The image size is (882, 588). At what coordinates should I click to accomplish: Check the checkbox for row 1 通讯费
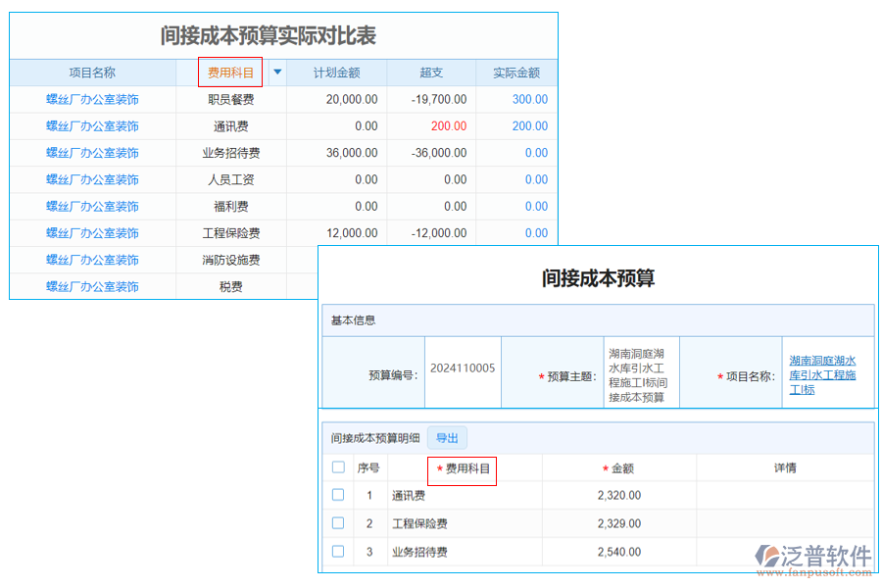tap(338, 495)
